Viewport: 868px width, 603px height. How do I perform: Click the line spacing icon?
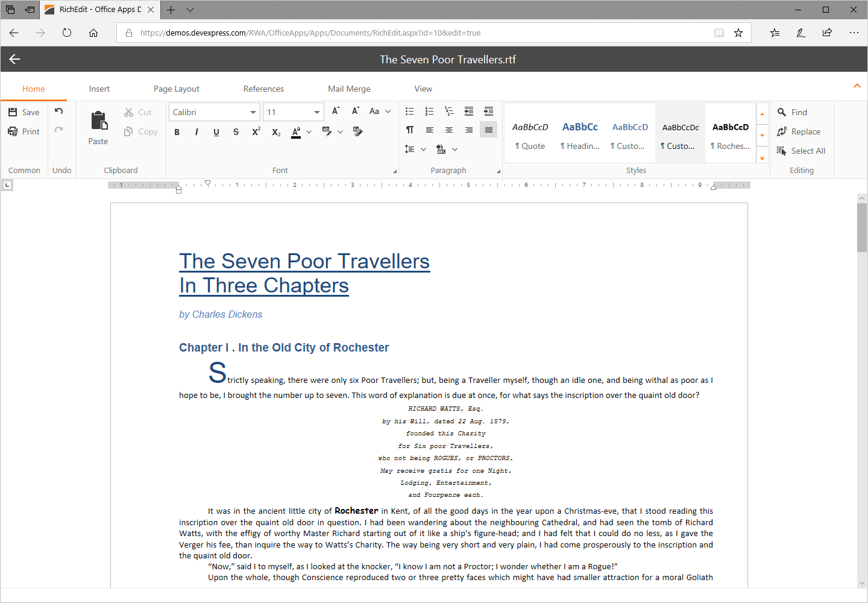pyautogui.click(x=410, y=149)
